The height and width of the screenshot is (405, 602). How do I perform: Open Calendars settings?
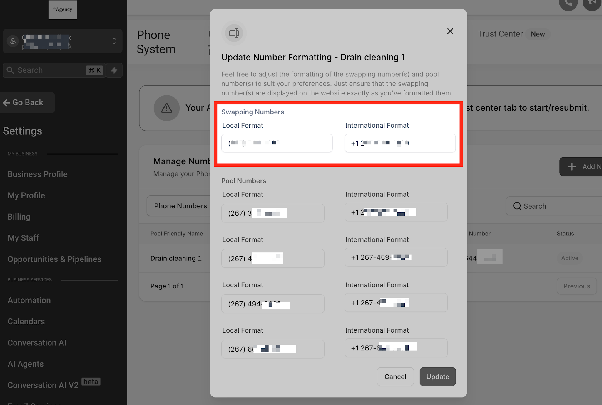tap(26, 321)
